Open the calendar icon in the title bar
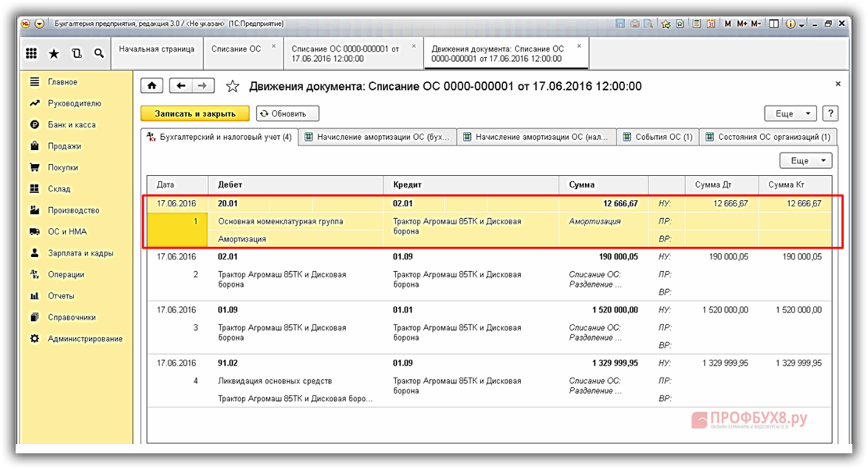 709,24
